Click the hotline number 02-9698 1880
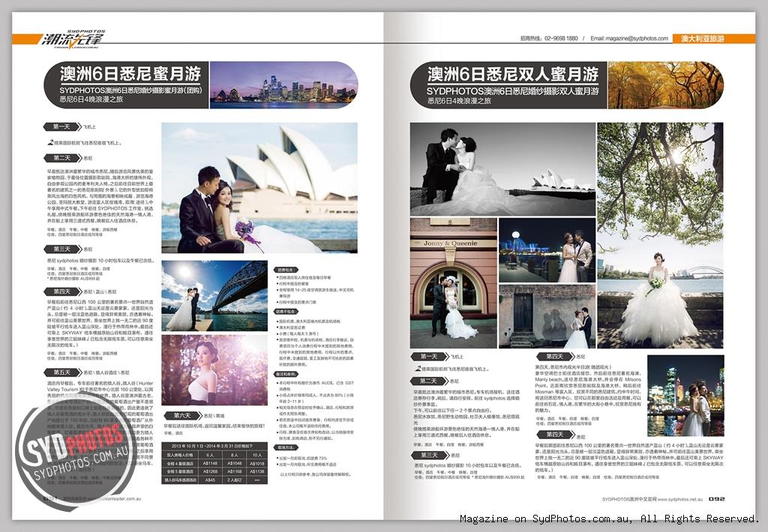 pyautogui.click(x=561, y=38)
